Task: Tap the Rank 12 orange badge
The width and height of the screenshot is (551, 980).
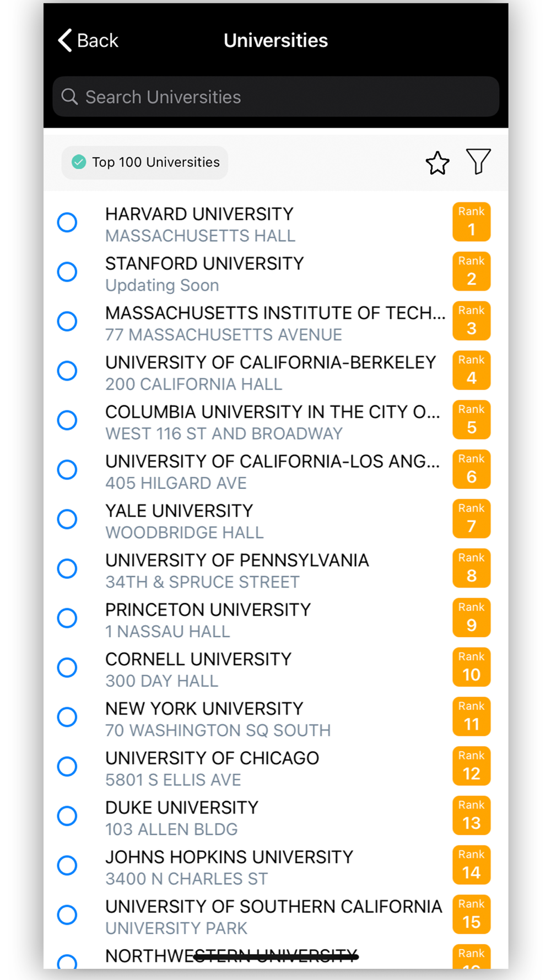Action: (x=472, y=766)
